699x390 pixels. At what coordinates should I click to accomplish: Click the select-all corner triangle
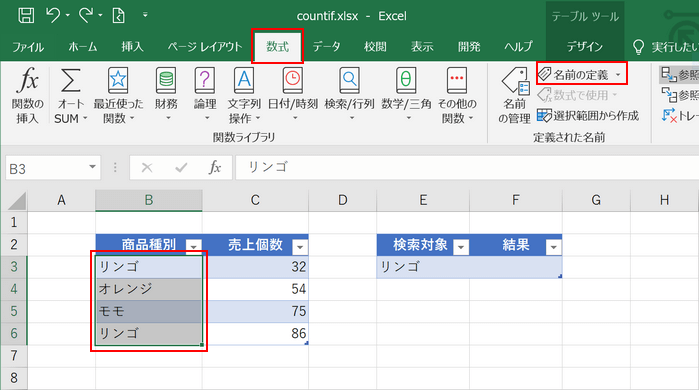pos(17,201)
